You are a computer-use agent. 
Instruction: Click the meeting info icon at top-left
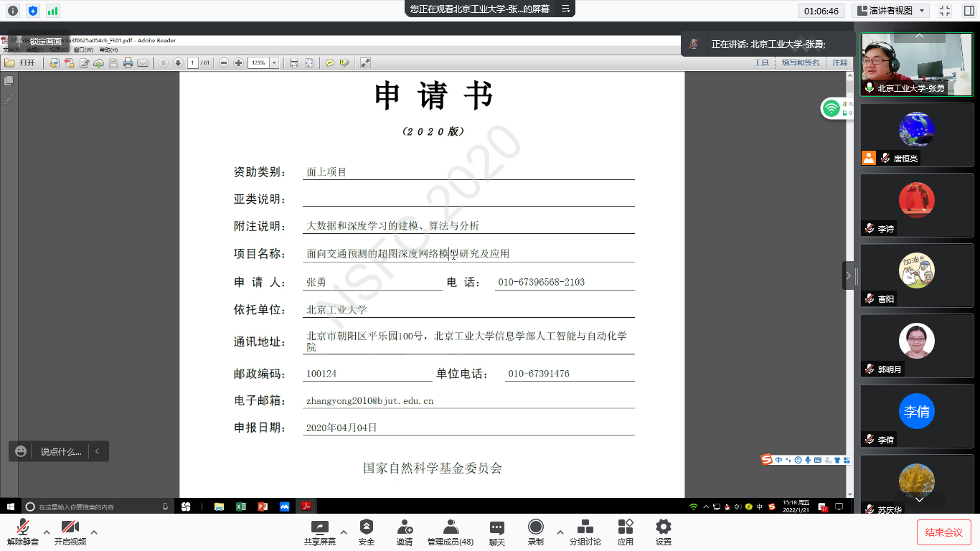[x=12, y=11]
